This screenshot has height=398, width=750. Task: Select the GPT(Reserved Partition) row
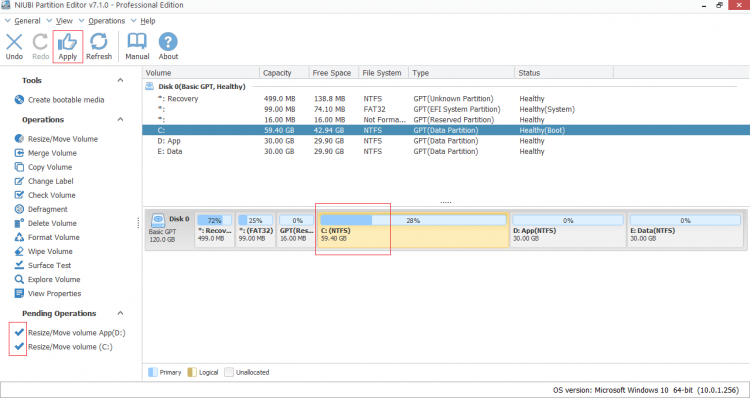click(446, 120)
